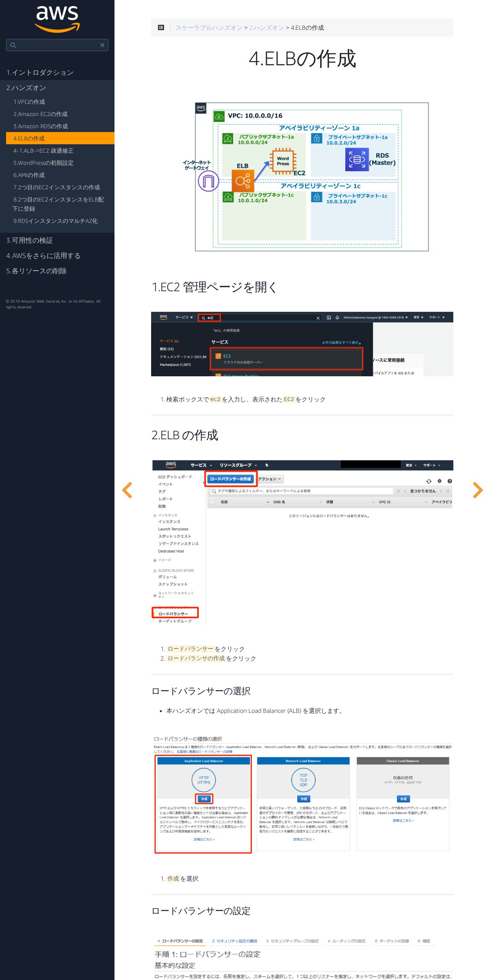490x980 pixels.
Task: Go to next page with right arrow
Action: pyautogui.click(x=477, y=490)
